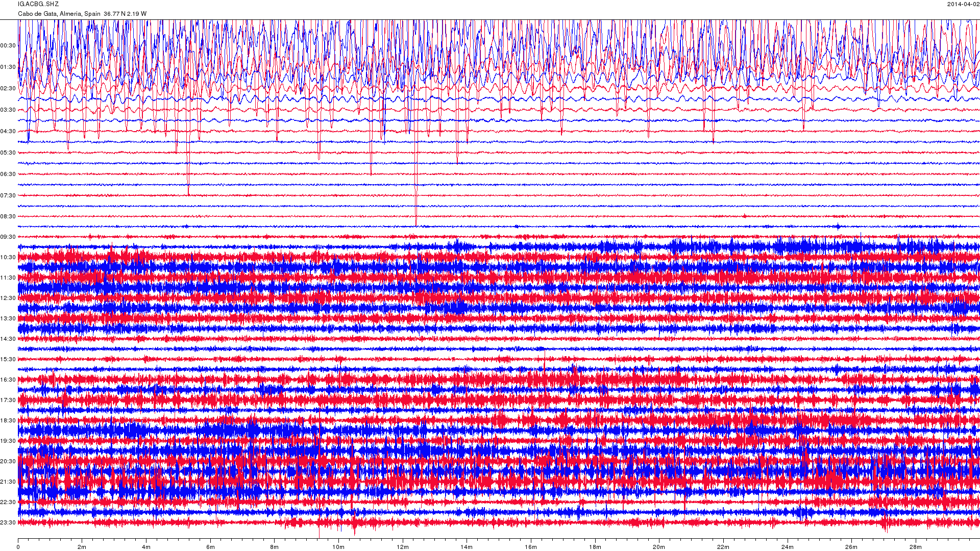
Task: Click the 0 minute axis tick label
Action: tap(18, 547)
